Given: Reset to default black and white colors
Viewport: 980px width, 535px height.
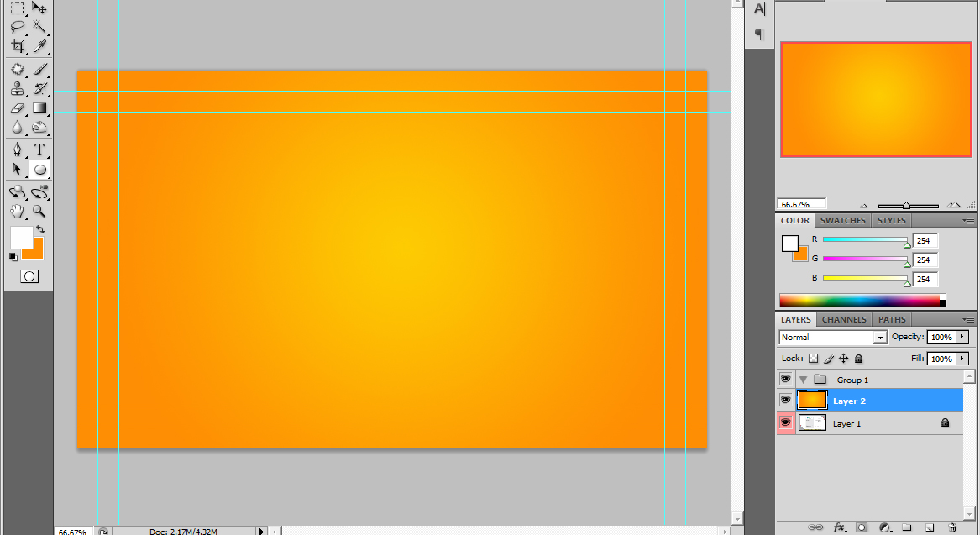Looking at the screenshot, I should click(x=13, y=256).
